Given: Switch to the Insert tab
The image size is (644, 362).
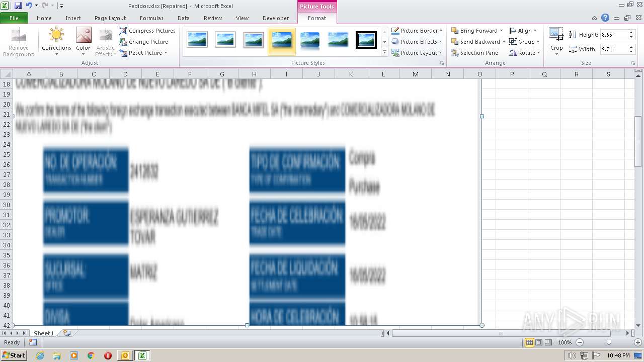Looking at the screenshot, I should click(73, 18).
